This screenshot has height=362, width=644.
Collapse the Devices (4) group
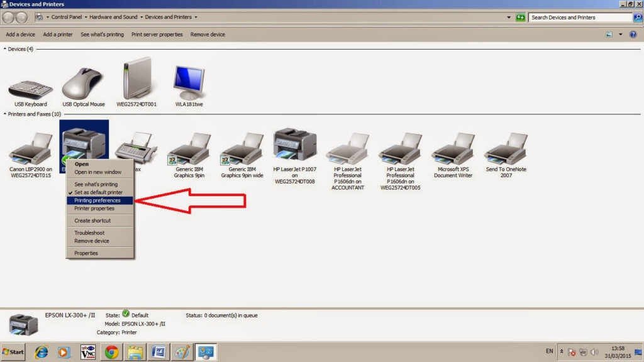(x=5, y=49)
